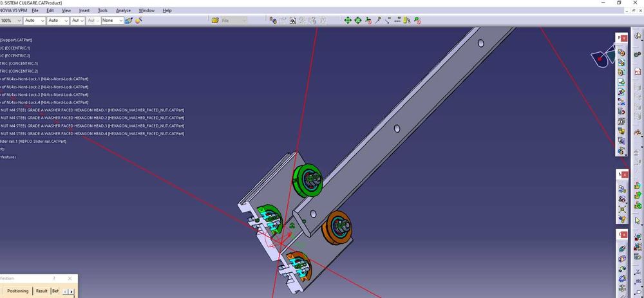Screen dimensions: 644x298
Task: Select the Angle Constraint icon
Action: (622, 278)
